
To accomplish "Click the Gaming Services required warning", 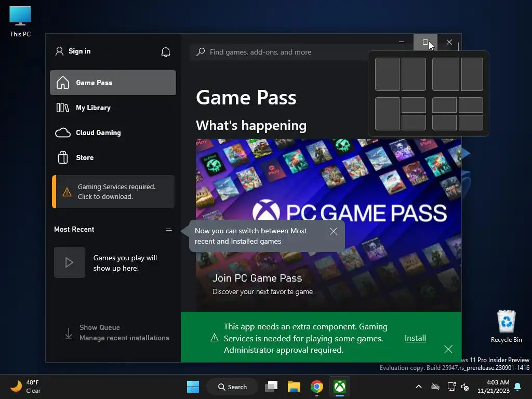I will click(x=113, y=192).
